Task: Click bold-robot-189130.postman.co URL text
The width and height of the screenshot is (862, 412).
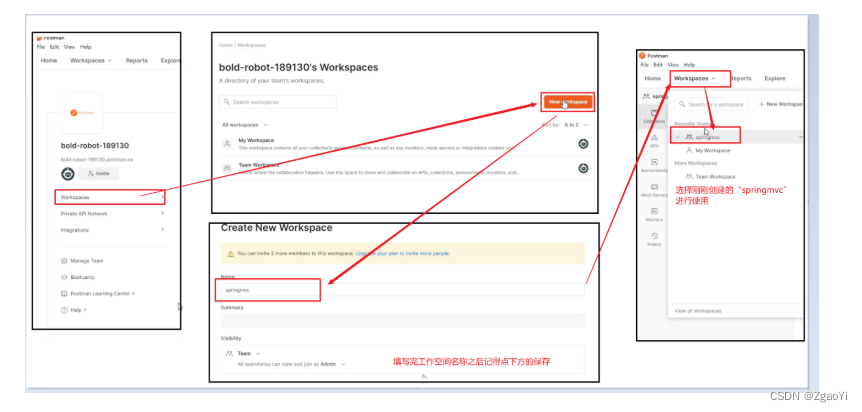Action: tap(97, 160)
